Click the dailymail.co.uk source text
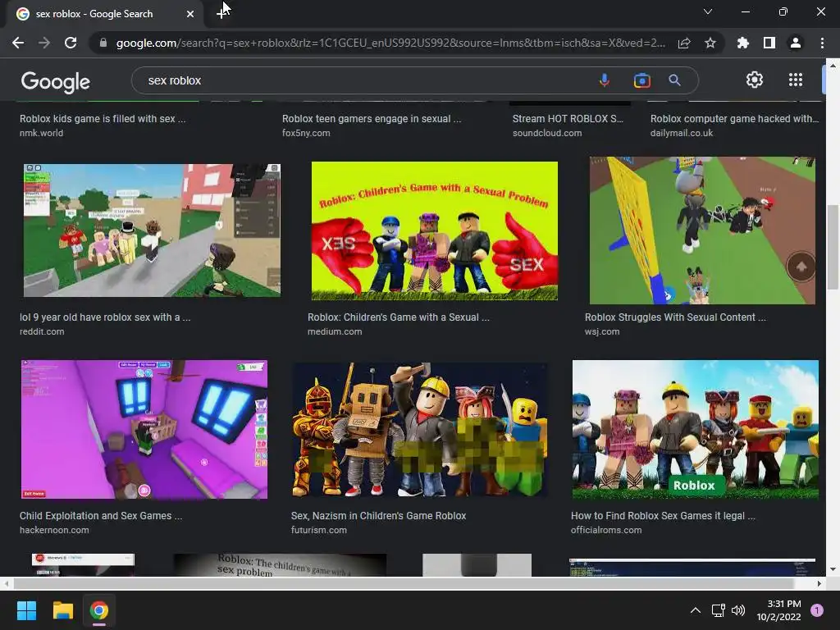 coord(682,133)
